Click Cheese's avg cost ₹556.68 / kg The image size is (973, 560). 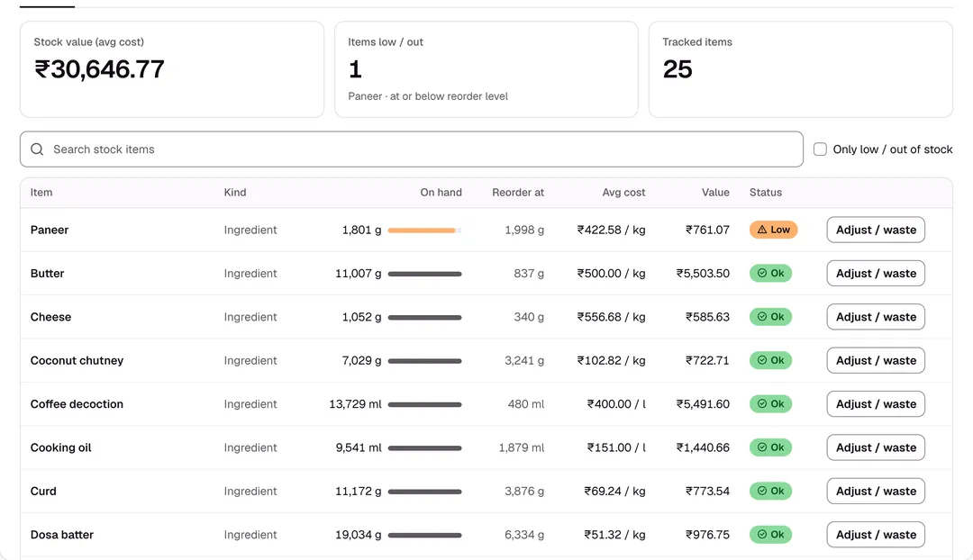tap(611, 316)
